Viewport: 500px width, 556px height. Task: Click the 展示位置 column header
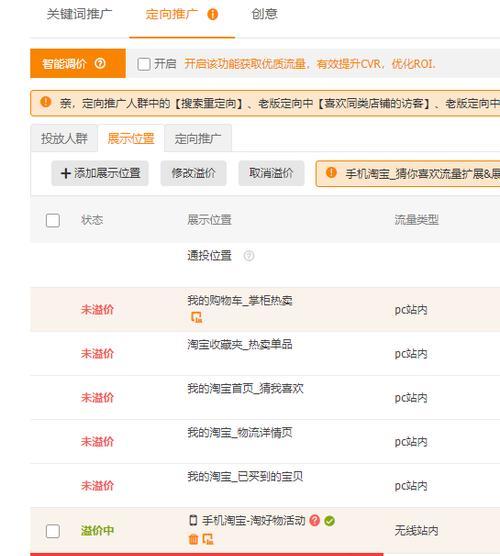tap(209, 220)
